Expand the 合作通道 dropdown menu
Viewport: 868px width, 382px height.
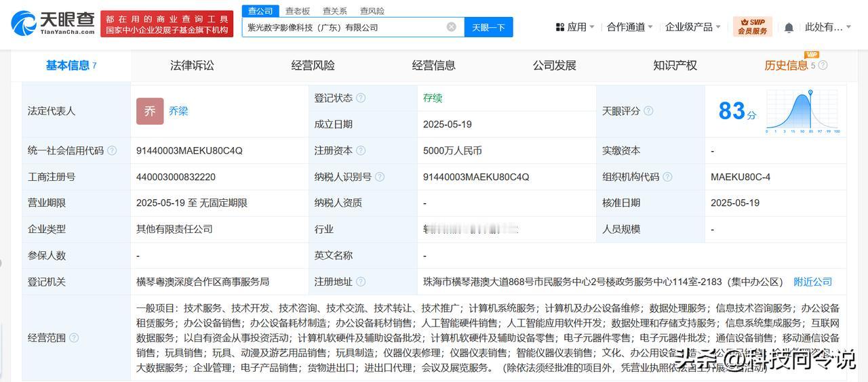(630, 27)
